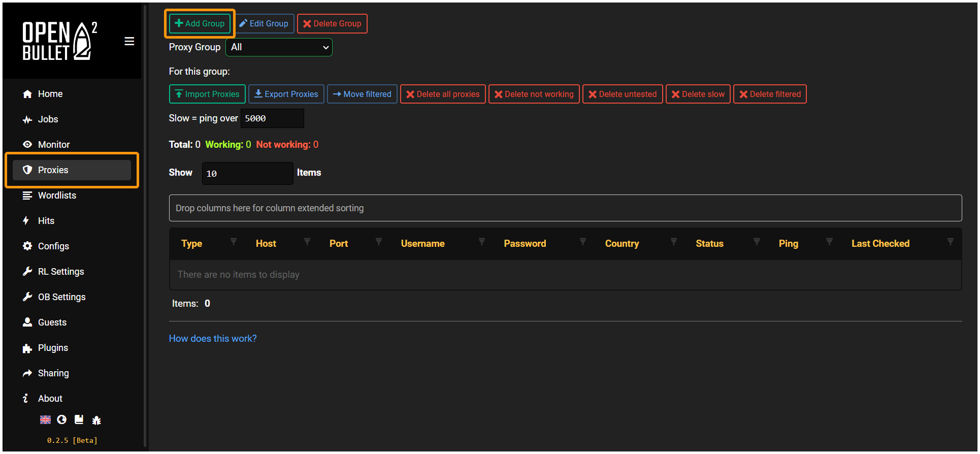Click Delete Group button
The height and width of the screenshot is (454, 980).
pos(332,23)
